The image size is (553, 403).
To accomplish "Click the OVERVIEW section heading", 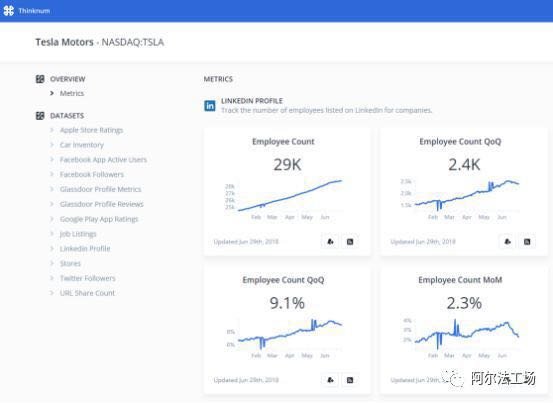I will [x=68, y=79].
